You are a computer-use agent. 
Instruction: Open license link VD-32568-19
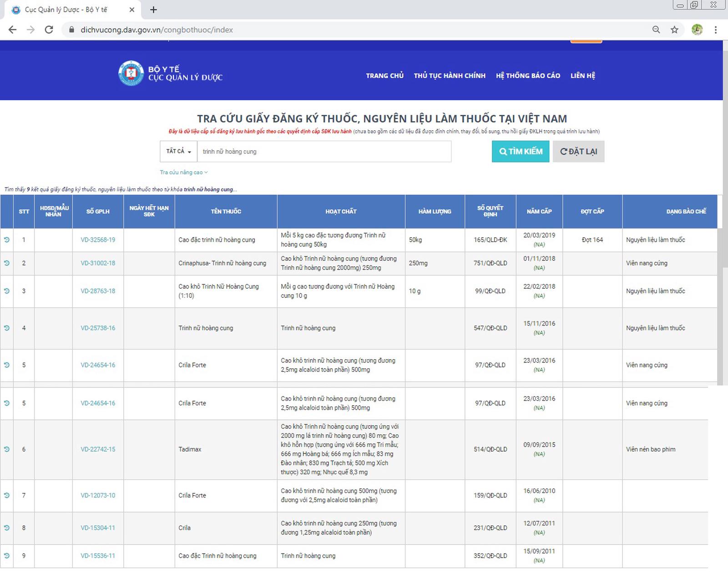point(98,240)
